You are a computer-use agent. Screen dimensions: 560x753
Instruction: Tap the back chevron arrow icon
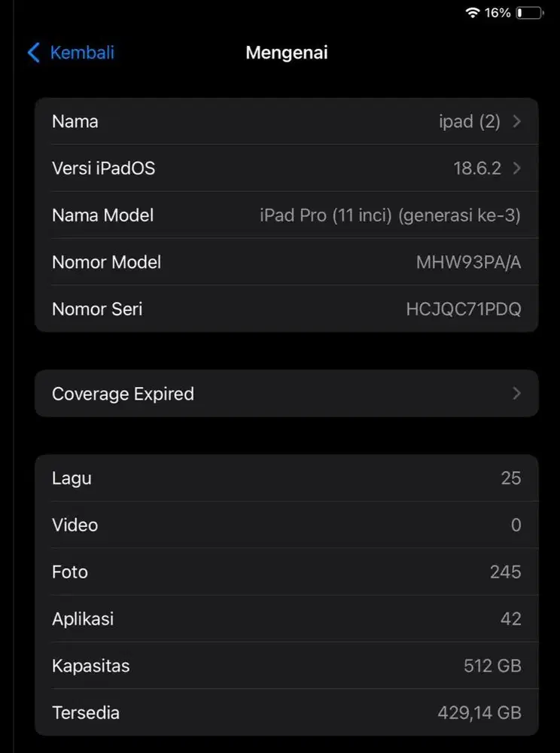tap(33, 53)
